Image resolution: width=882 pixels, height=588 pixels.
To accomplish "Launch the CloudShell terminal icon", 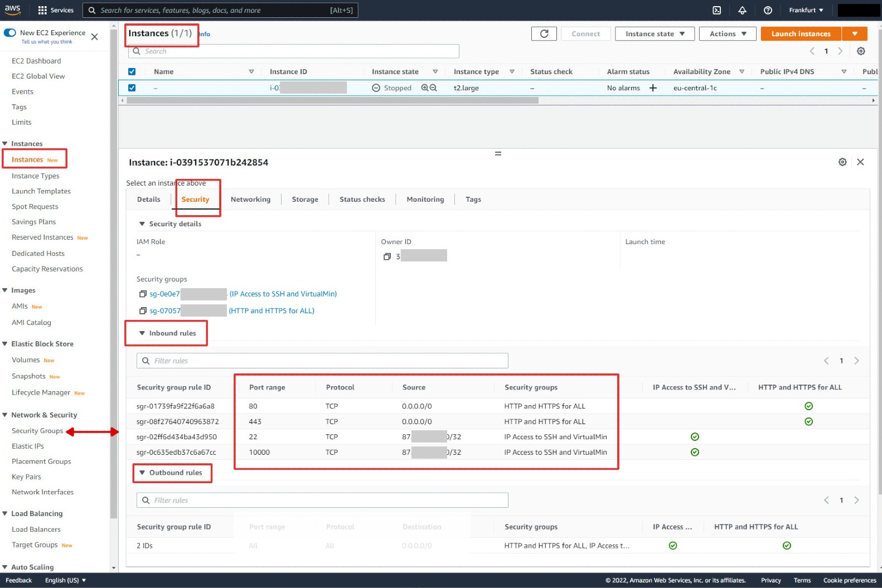I will pyautogui.click(x=716, y=10).
